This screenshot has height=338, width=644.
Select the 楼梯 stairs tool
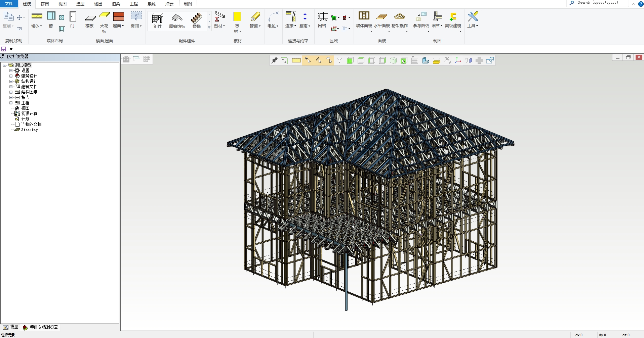point(197,21)
